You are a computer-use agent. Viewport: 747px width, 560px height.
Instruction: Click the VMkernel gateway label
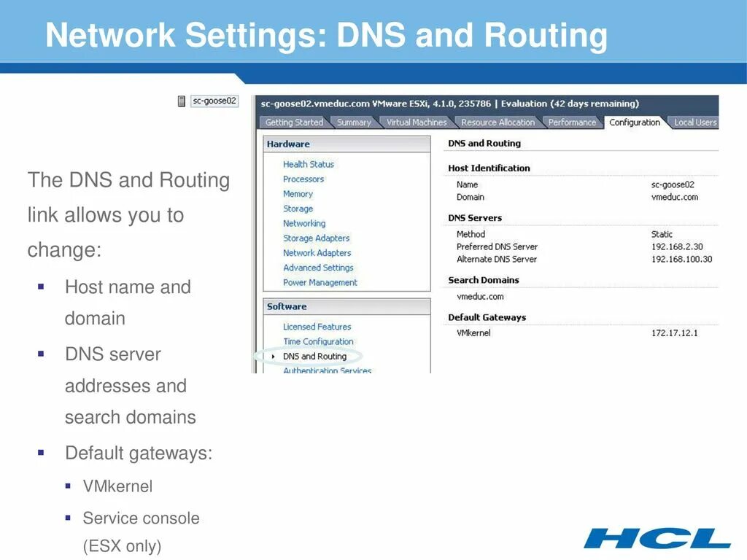(x=473, y=332)
